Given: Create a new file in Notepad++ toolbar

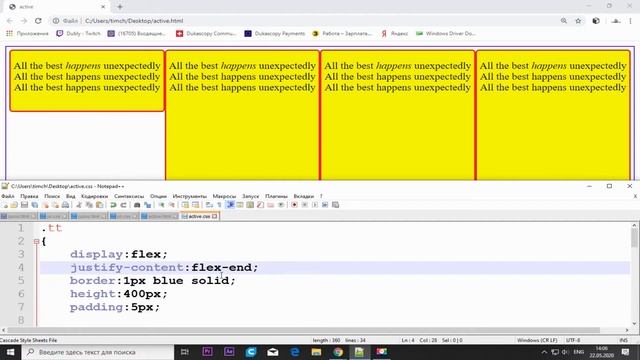Looking at the screenshot, I should click(5, 205).
